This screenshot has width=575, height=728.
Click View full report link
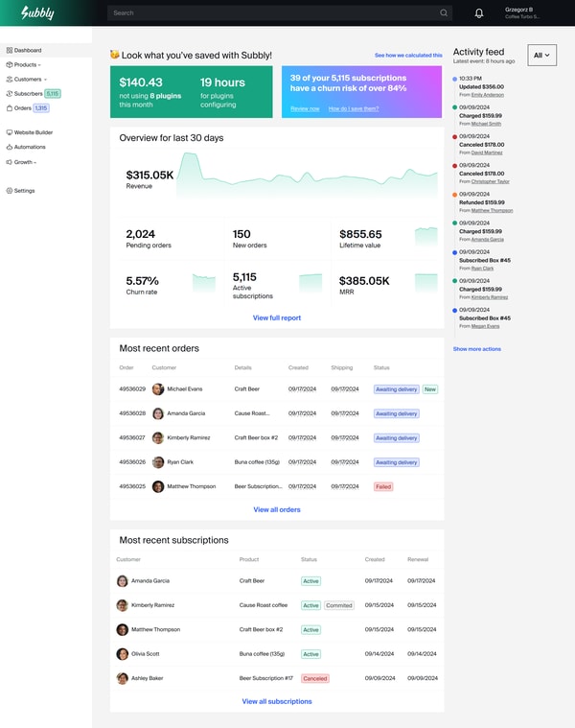[x=277, y=318]
